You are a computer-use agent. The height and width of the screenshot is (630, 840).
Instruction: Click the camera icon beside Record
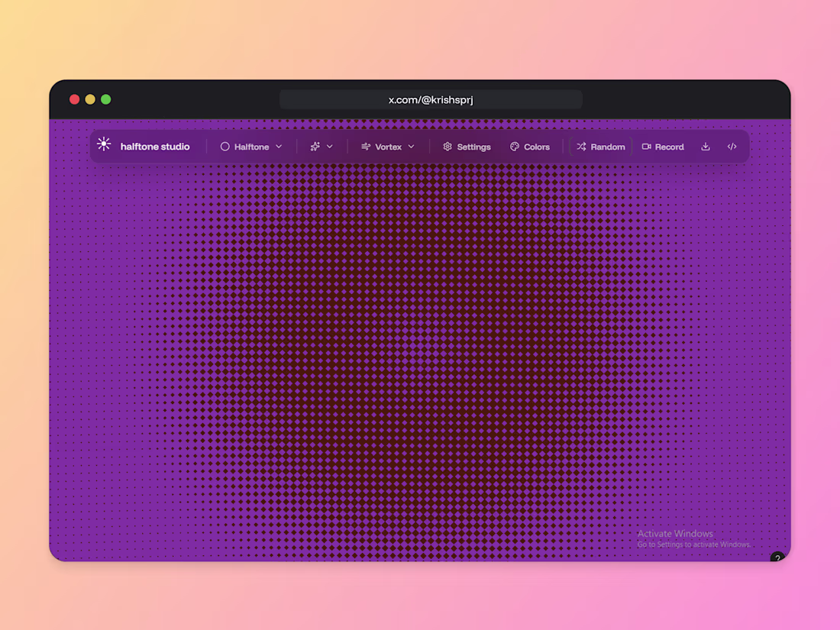pyautogui.click(x=647, y=146)
